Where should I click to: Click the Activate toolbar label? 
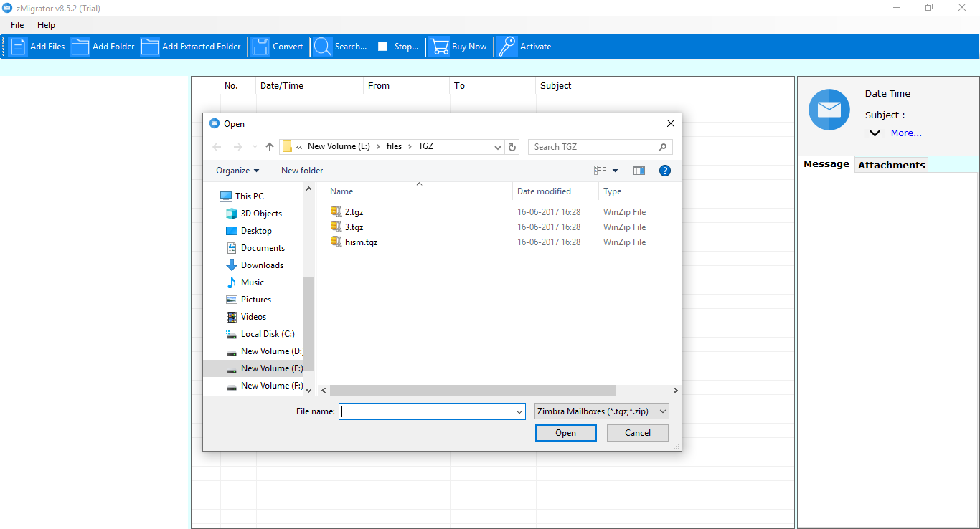coord(536,47)
